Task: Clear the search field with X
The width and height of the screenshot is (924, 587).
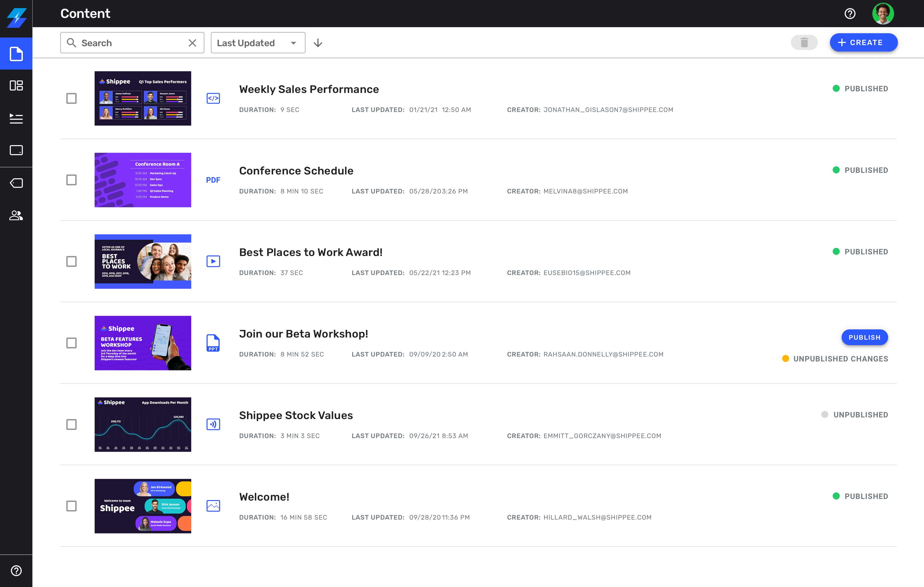Action: coord(192,43)
